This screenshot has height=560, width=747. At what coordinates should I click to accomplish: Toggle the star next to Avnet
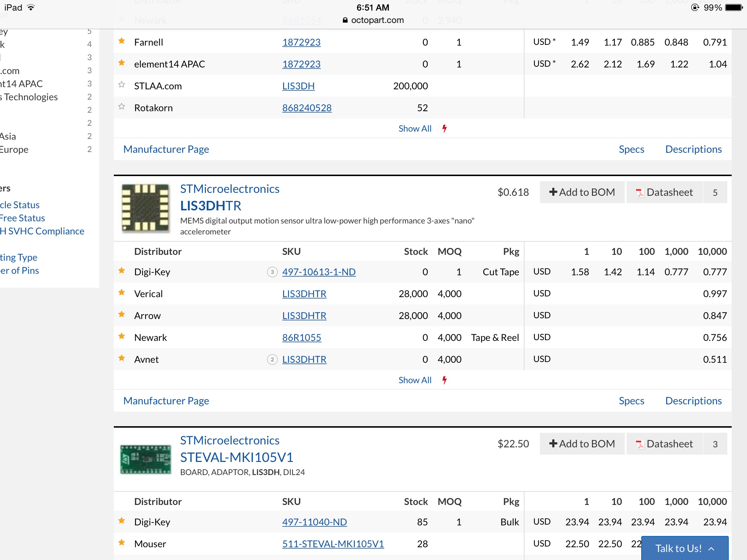[x=122, y=358]
